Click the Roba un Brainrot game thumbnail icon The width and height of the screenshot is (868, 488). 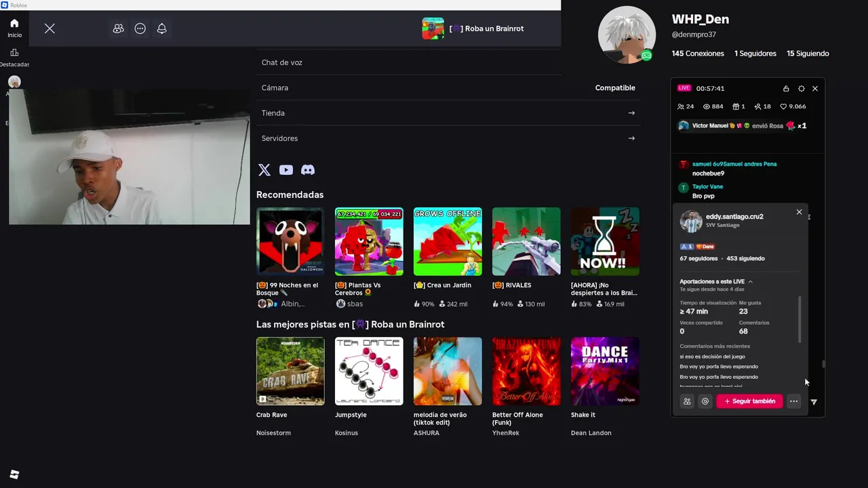pyautogui.click(x=433, y=28)
